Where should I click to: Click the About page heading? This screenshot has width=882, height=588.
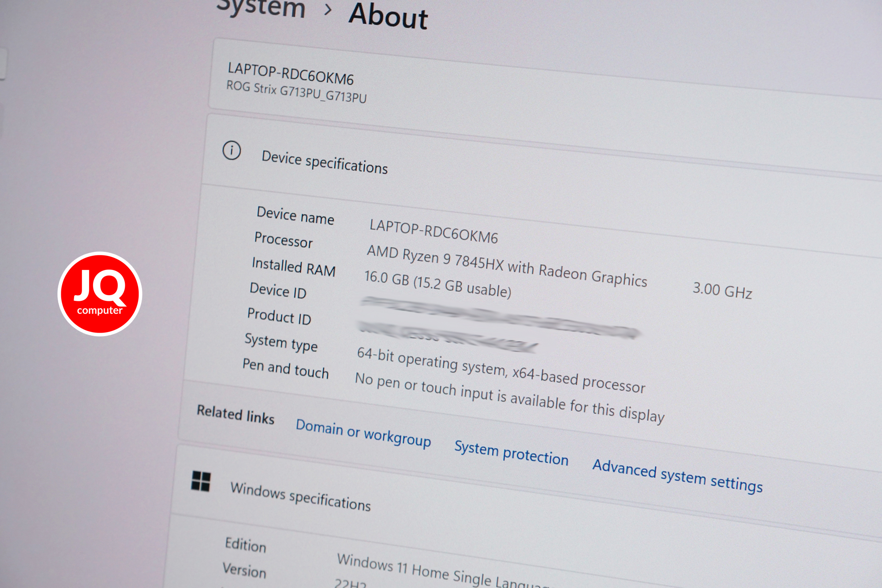(x=388, y=16)
